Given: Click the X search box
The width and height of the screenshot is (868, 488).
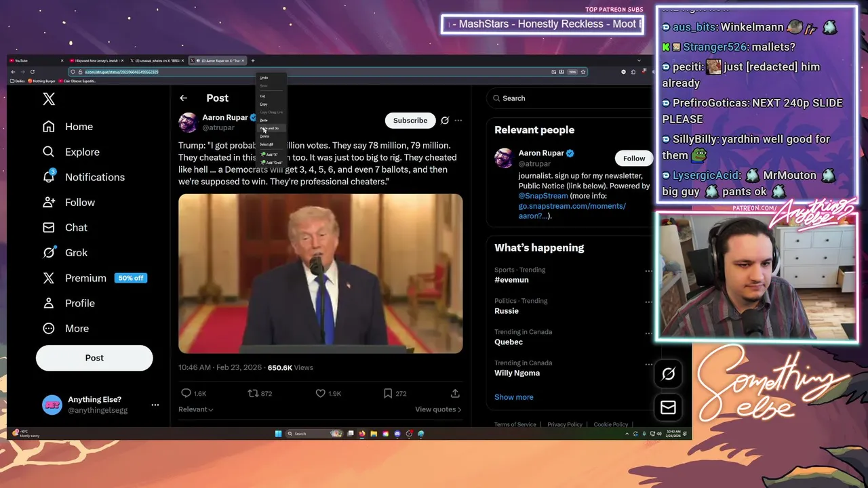Looking at the screenshot, I should click(570, 98).
